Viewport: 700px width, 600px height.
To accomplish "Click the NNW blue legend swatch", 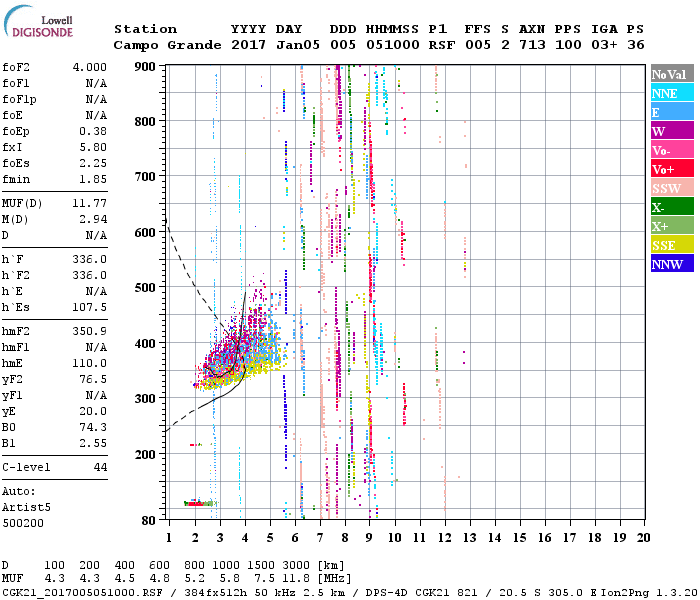I will 671,264.
